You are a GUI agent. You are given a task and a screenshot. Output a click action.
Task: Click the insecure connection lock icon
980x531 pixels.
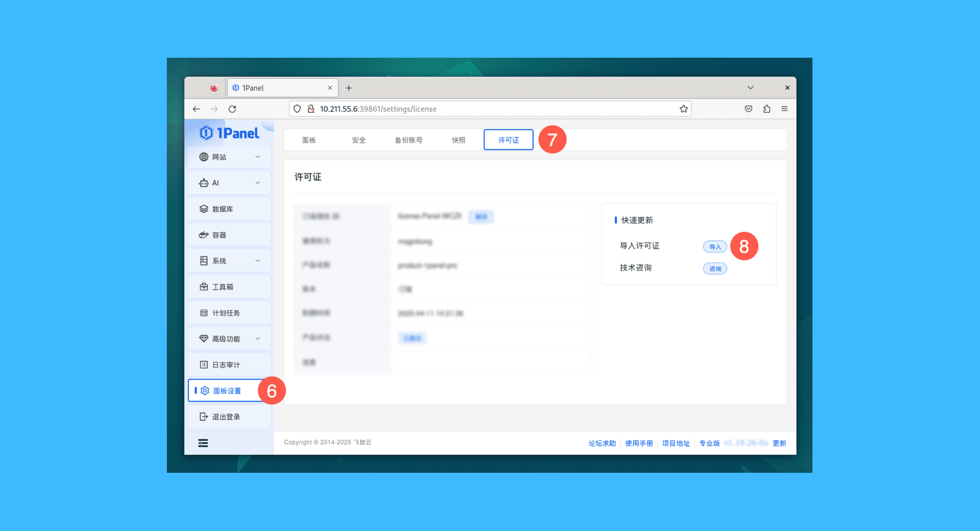311,109
